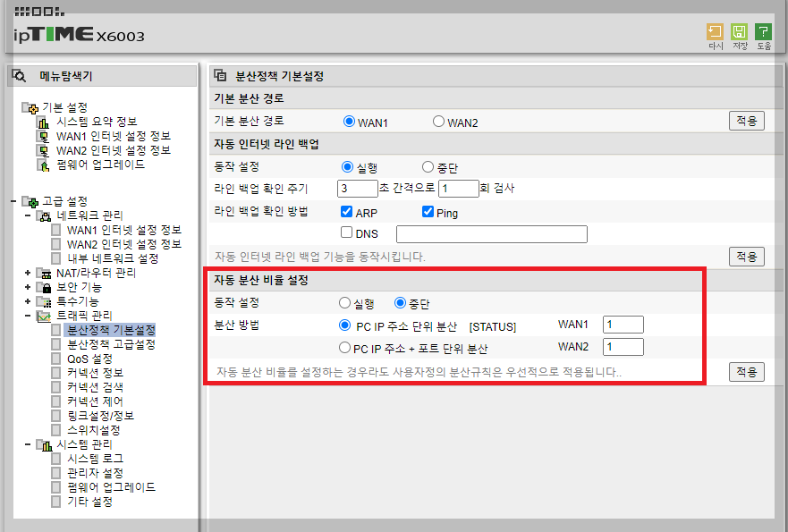Expand the NAT/라우터 관리 node

(28, 274)
